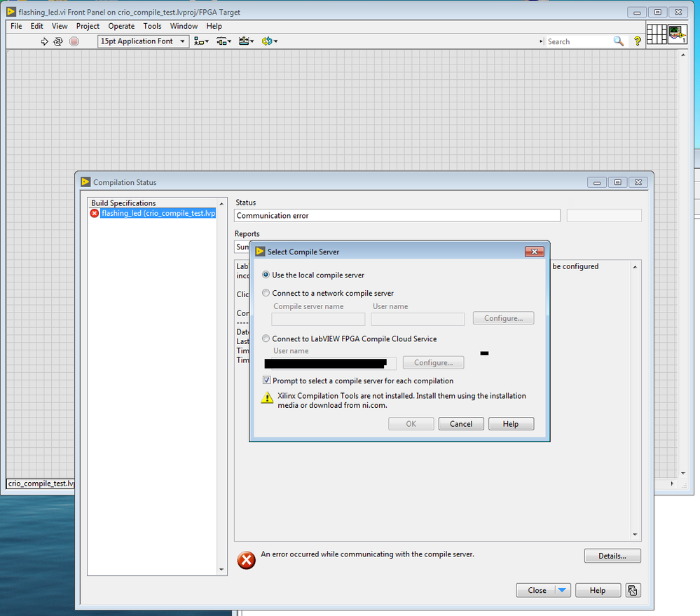Open the Project menu
This screenshot has height=616, width=700.
click(88, 27)
